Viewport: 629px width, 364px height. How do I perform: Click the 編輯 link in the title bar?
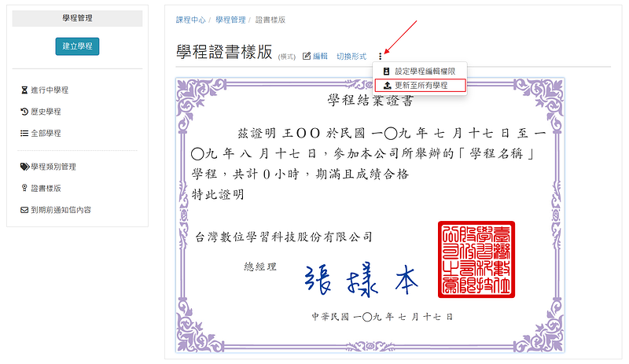320,57
